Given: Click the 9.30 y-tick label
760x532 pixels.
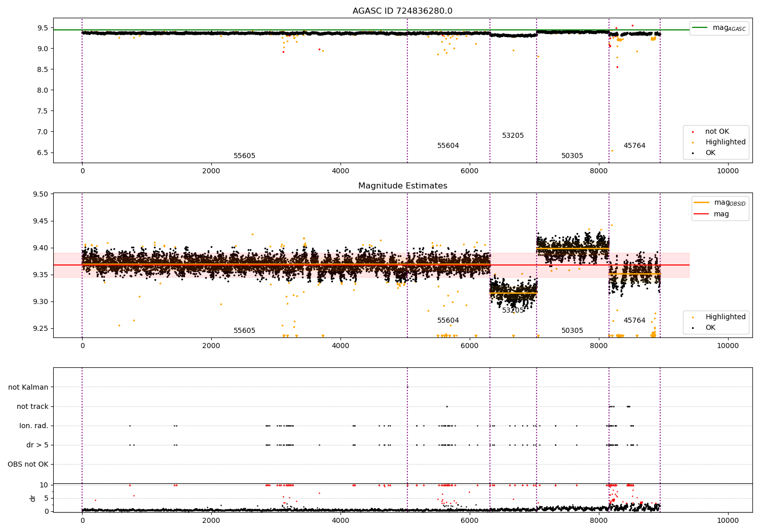Looking at the screenshot, I should point(41,302).
